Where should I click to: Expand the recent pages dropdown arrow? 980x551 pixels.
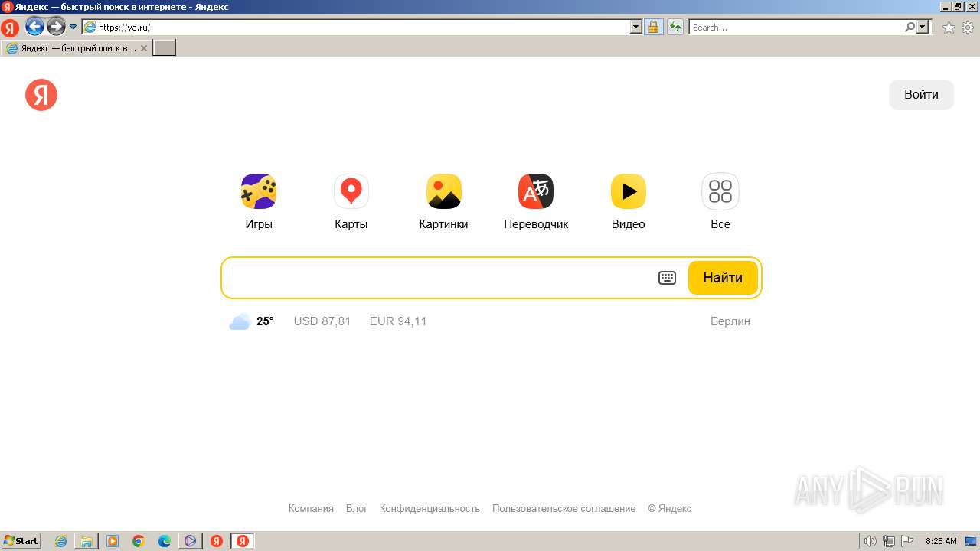(73, 27)
